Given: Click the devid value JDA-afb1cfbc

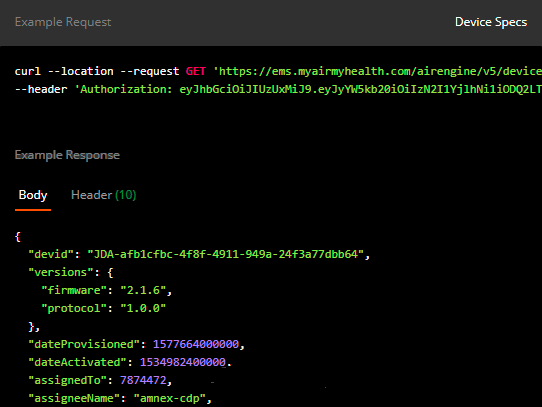Looking at the screenshot, I should point(226,255).
